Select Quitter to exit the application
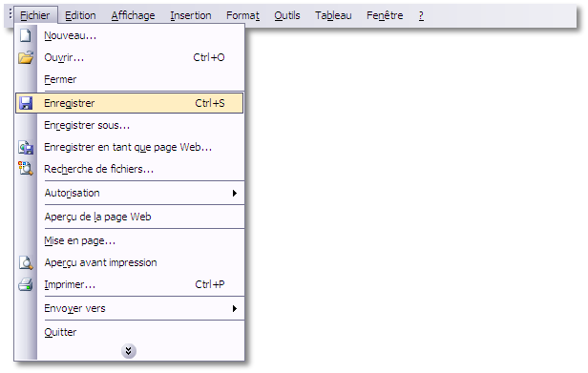The width and height of the screenshot is (588, 373). coord(130,332)
